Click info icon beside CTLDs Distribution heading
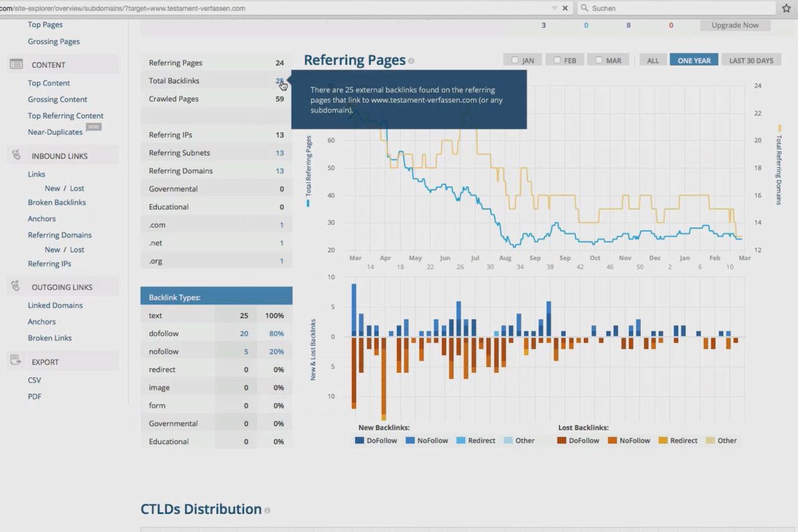 click(267, 511)
